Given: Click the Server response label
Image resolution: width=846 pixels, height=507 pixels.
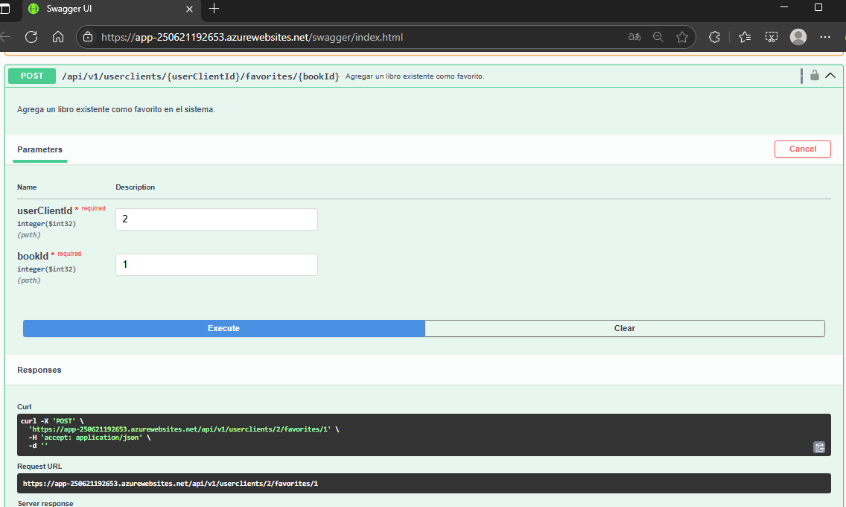Looking at the screenshot, I should (45, 503).
